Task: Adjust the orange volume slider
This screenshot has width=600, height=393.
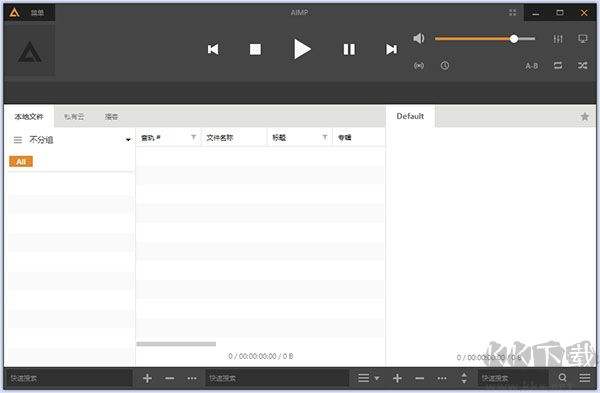Action: 485,39
